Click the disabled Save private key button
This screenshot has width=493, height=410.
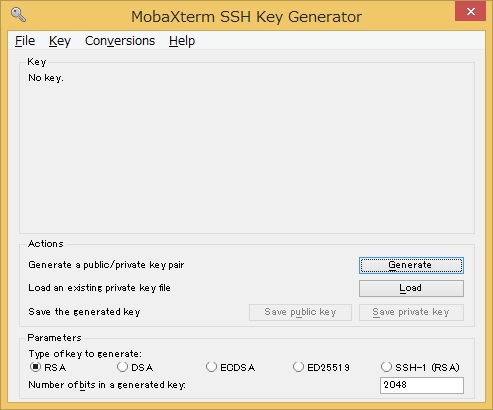click(x=411, y=312)
